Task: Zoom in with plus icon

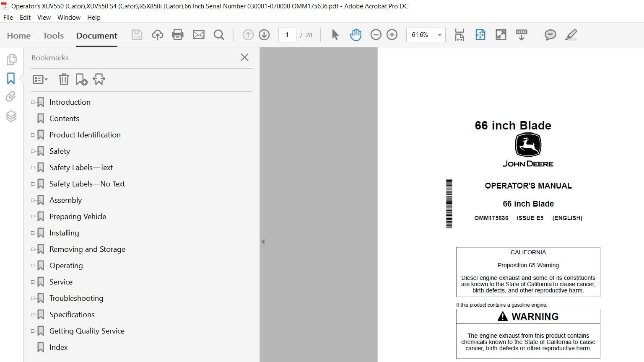Action: point(392,35)
